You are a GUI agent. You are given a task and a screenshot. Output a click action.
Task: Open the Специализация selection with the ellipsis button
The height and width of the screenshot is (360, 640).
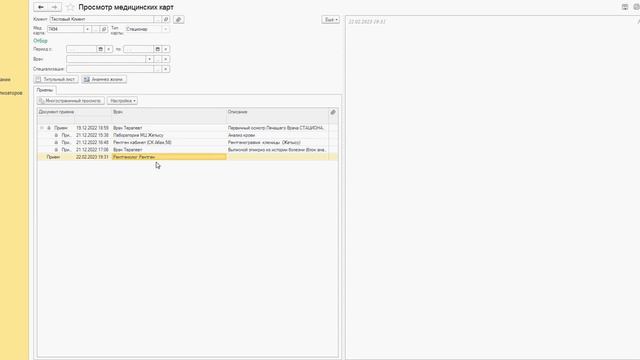coord(158,69)
